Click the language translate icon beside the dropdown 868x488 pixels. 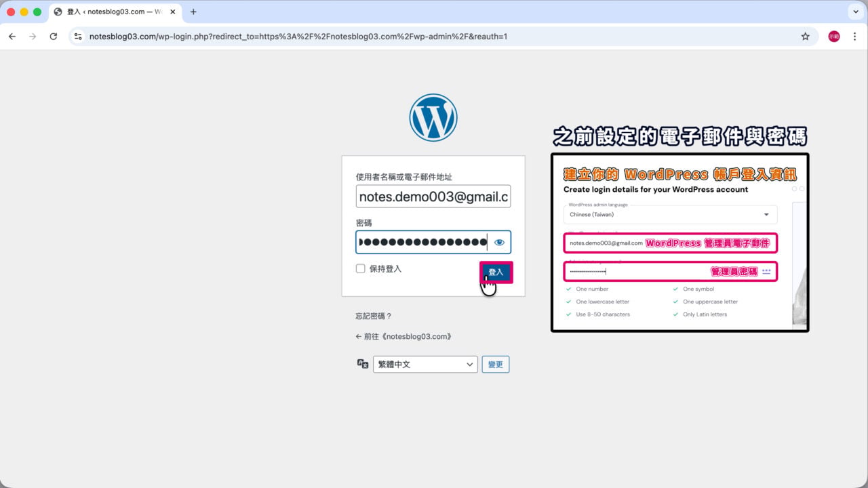point(363,364)
